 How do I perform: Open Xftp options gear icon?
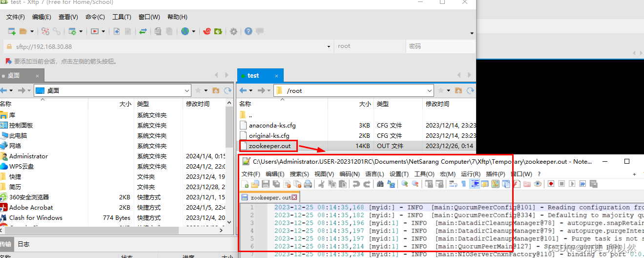coord(233,31)
